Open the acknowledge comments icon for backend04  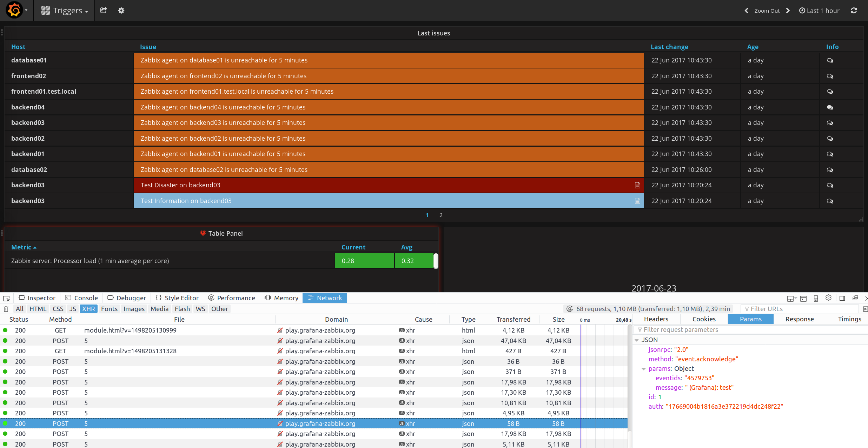(x=830, y=107)
